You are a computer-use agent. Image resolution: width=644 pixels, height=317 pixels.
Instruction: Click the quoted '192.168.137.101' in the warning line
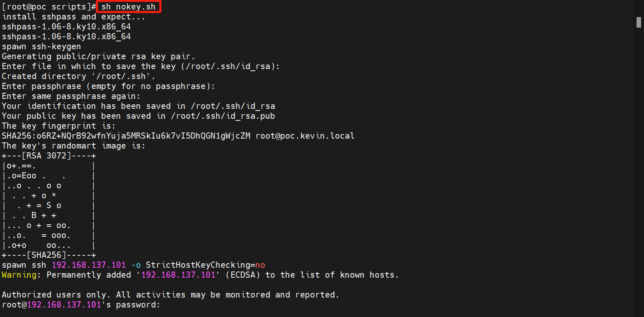pos(179,275)
